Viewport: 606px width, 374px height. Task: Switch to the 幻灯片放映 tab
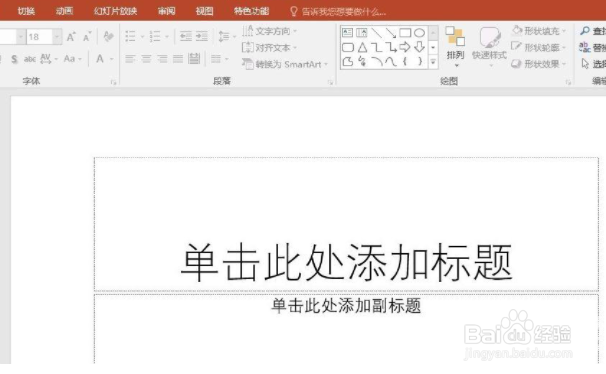(x=116, y=11)
